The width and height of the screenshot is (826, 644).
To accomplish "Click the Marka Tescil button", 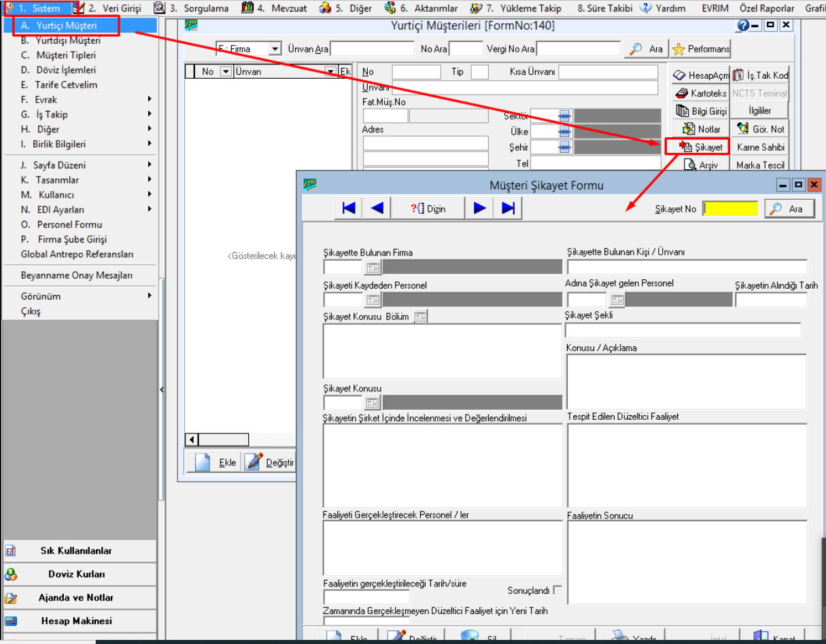I will point(760,165).
